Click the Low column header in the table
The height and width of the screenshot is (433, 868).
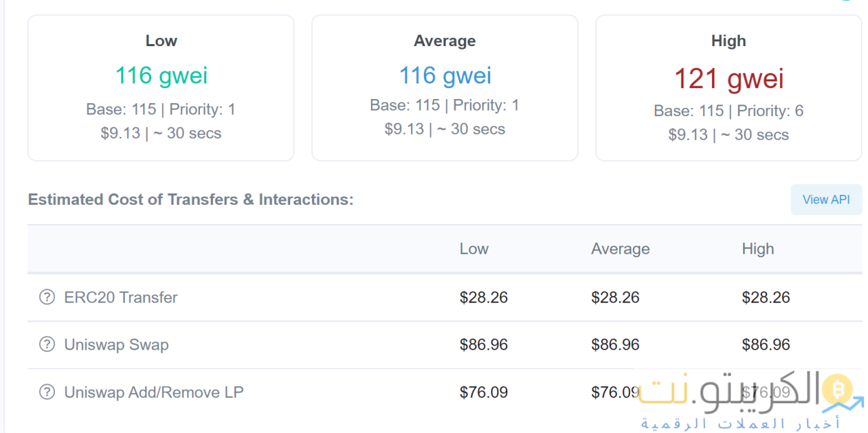pos(474,249)
